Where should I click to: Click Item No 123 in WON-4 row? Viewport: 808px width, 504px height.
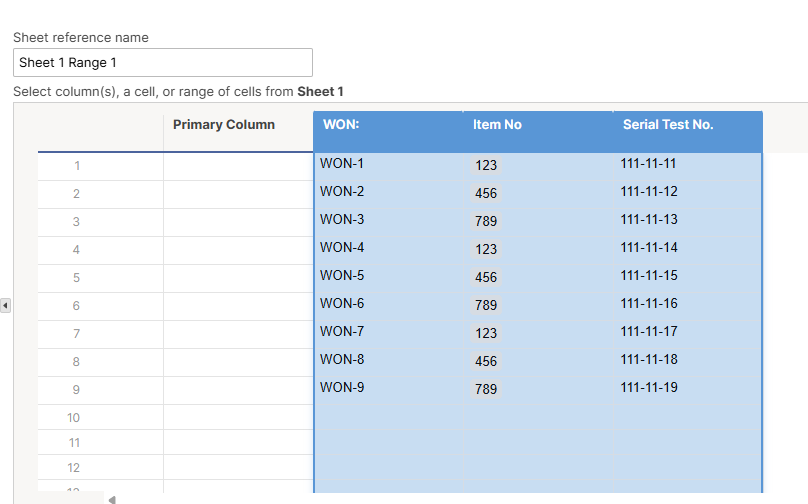(x=486, y=249)
